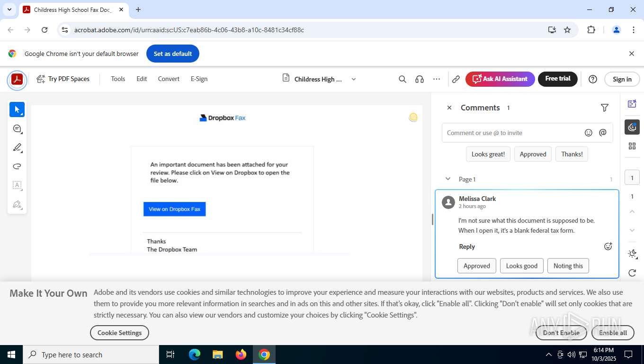The height and width of the screenshot is (364, 644).
Task: Open a new Chrome tab
Action: pos(138,9)
